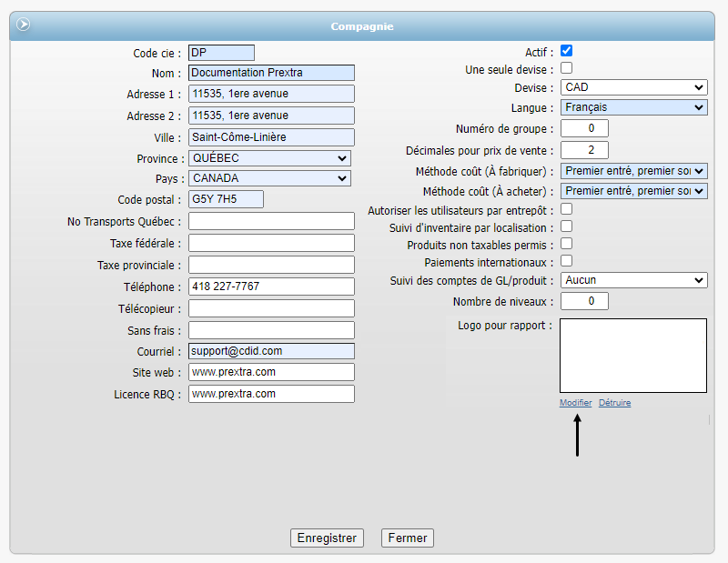Uncheck the Actif checkbox

tap(566, 51)
